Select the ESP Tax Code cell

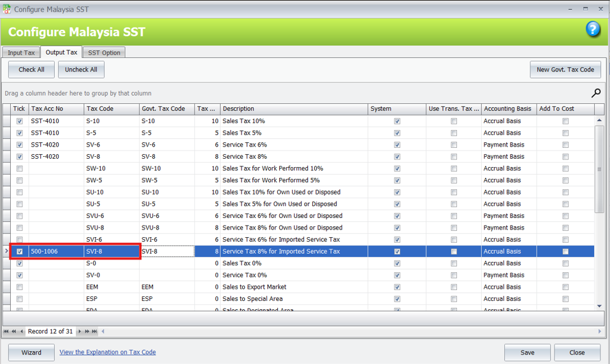[x=112, y=299]
